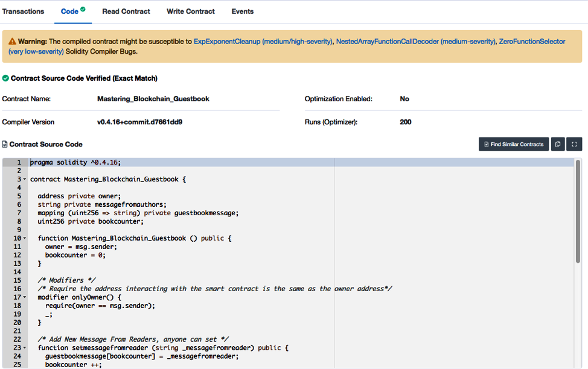The image size is (588, 369).
Task: Open the NestedArrayFunctionCallDecoder bug link
Action: pyautogui.click(x=416, y=42)
